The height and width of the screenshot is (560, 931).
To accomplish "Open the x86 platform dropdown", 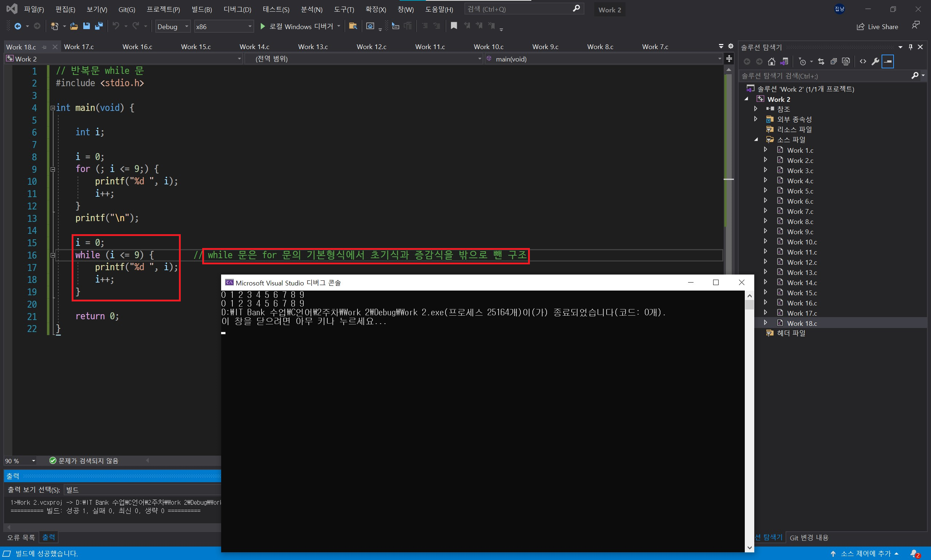I will 223,27.
